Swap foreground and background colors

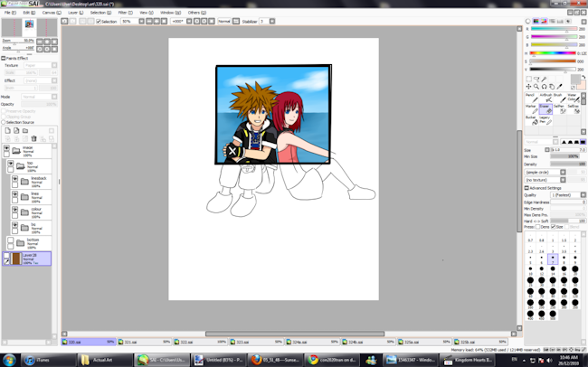pyautogui.click(x=583, y=77)
